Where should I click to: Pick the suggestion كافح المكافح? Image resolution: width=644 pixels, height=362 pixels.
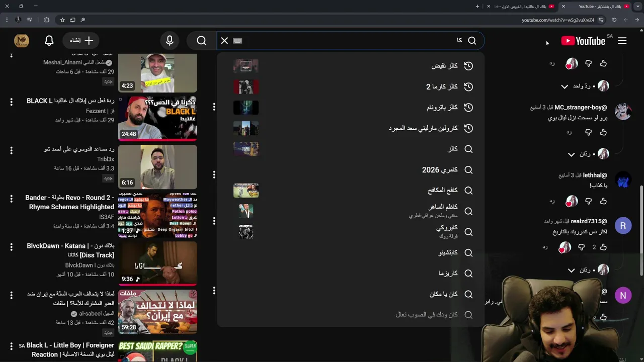pyautogui.click(x=351, y=190)
